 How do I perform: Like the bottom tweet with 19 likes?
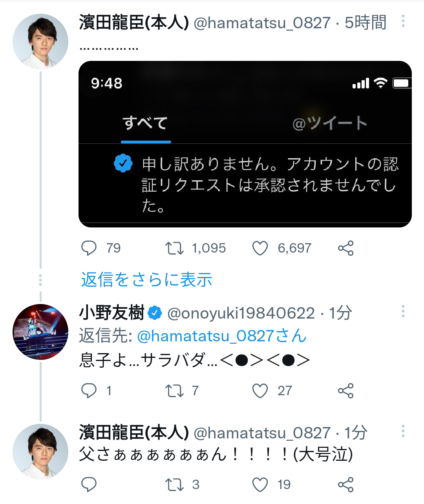[x=260, y=485]
